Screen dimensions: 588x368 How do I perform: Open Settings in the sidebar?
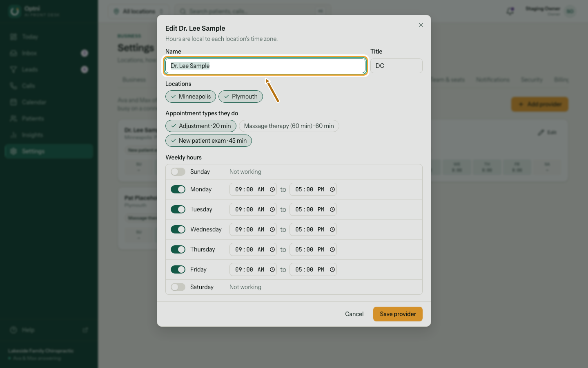[49, 151]
